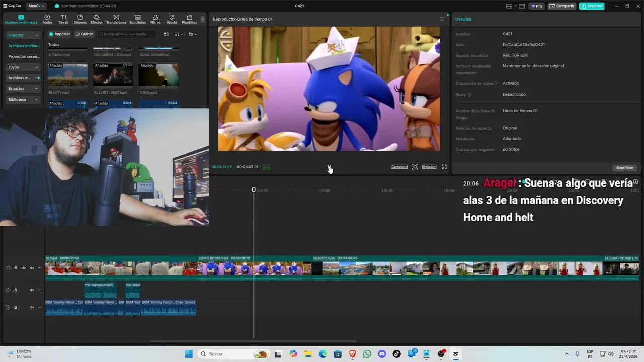Screen dimensions: 644x362
Task: Open the player panel options menu
Action: point(442,19)
